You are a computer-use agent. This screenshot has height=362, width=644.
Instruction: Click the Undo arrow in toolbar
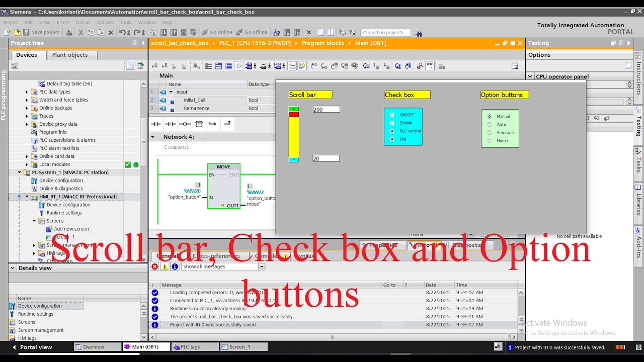(122, 32)
